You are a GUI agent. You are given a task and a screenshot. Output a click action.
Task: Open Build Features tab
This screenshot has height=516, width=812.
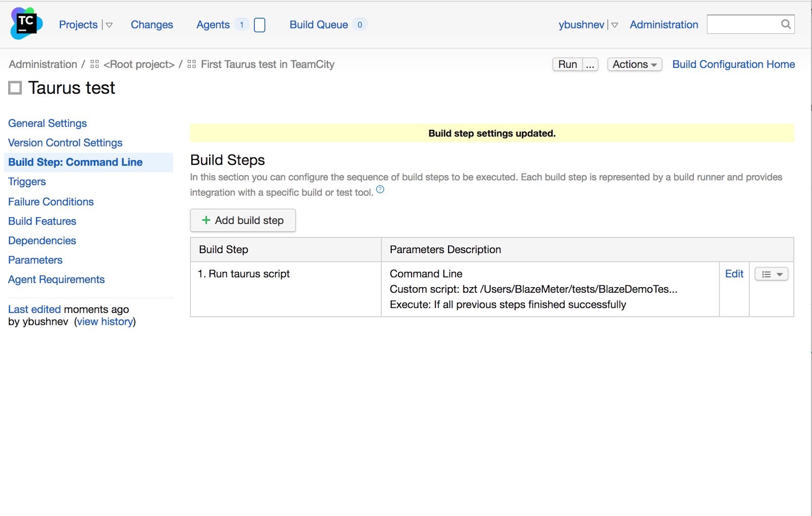42,221
